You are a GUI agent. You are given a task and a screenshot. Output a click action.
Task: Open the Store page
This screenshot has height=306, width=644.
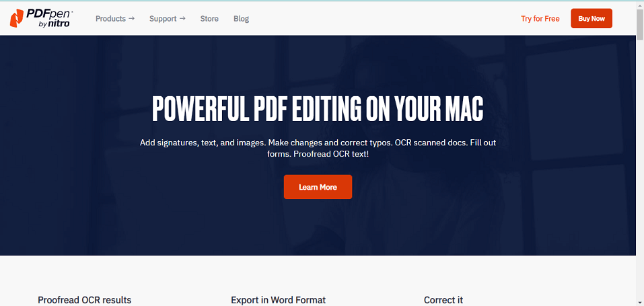click(209, 18)
